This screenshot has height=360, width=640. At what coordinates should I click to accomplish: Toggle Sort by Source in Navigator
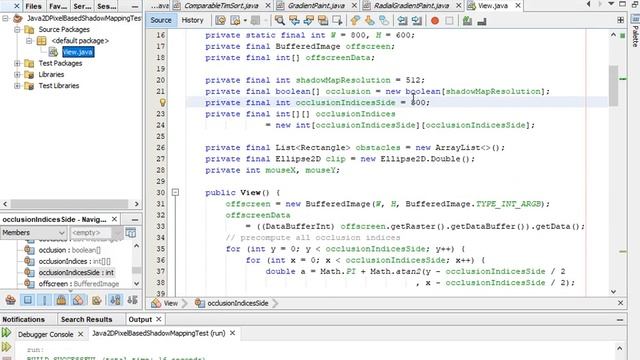132,300
